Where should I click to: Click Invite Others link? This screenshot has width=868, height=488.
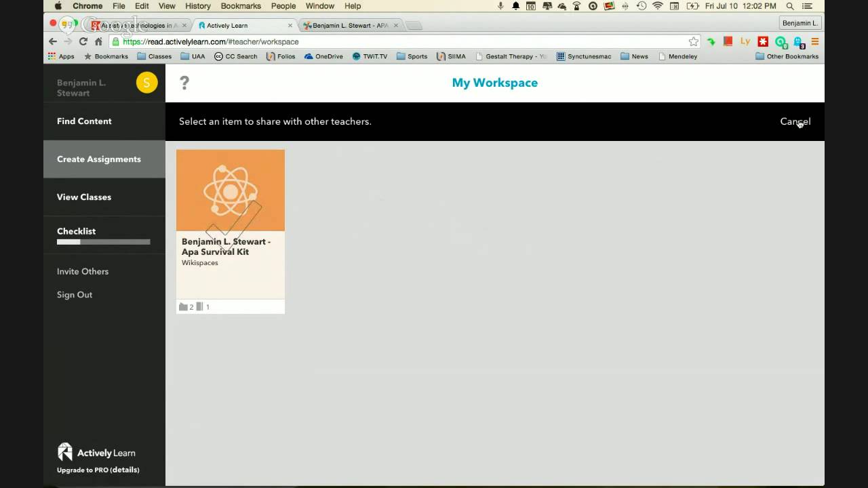(83, 271)
